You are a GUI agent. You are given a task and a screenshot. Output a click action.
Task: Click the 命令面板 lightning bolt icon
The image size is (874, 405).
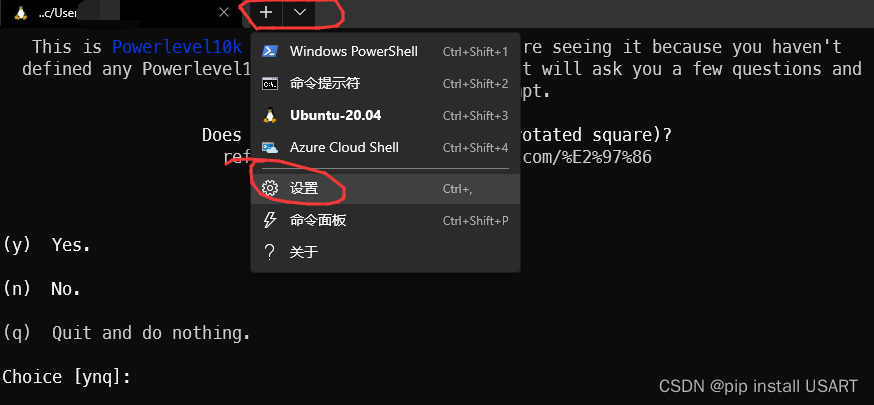click(269, 220)
